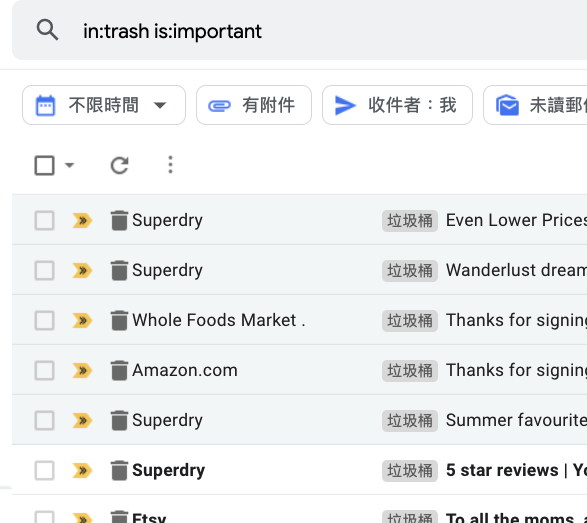Click sender name Amazon.com
587x523 pixels.
pos(185,371)
